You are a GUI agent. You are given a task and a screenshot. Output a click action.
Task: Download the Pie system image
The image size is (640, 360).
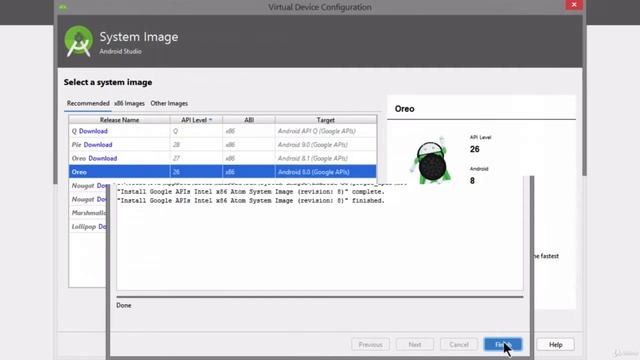[x=98, y=144]
